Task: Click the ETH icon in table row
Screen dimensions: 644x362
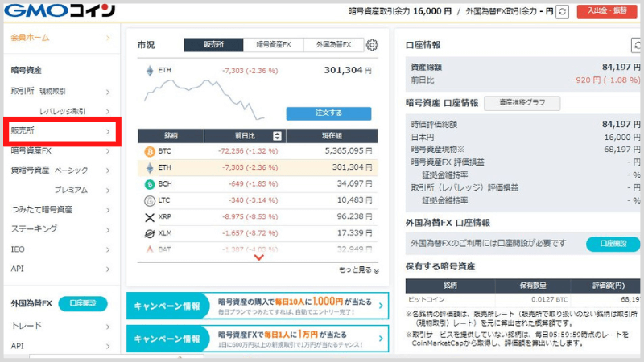Action: [x=150, y=167]
